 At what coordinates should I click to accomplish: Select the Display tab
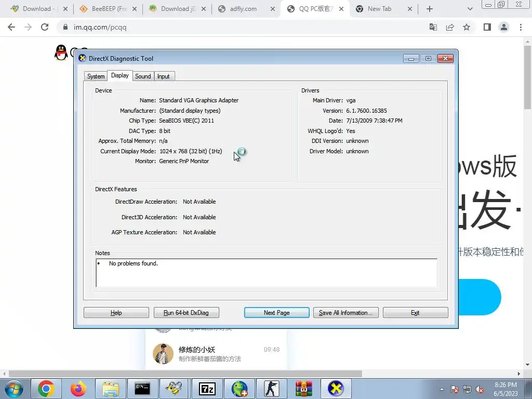120,76
